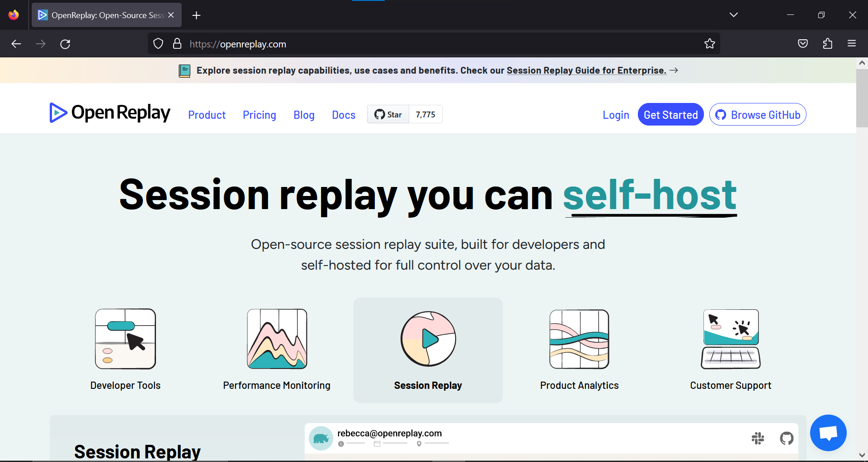Image resolution: width=868 pixels, height=462 pixels.
Task: Click the banner arrow icon
Action: click(674, 70)
